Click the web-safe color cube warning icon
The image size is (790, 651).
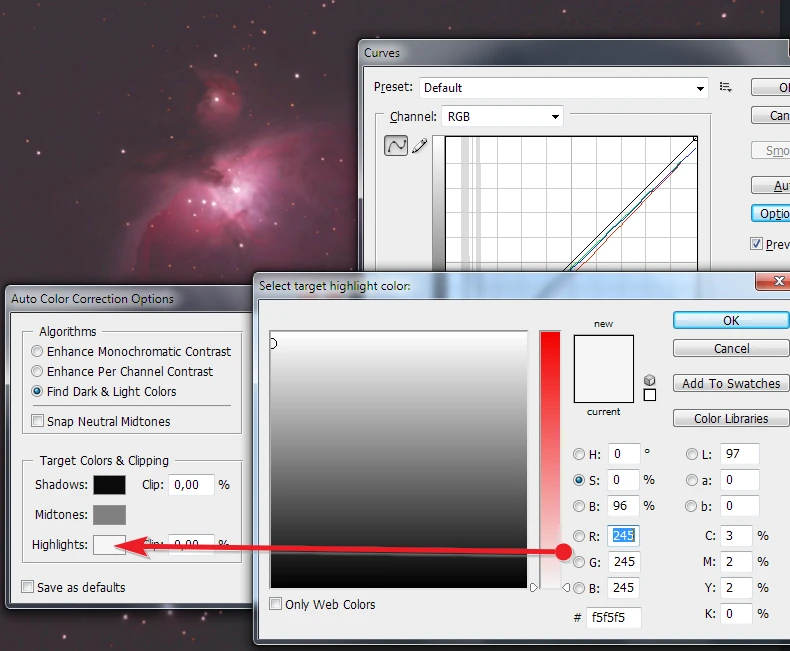650,380
